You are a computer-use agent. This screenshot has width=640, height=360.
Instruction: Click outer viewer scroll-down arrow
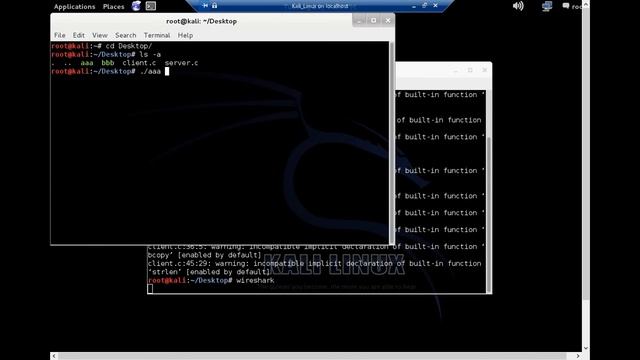(586, 348)
